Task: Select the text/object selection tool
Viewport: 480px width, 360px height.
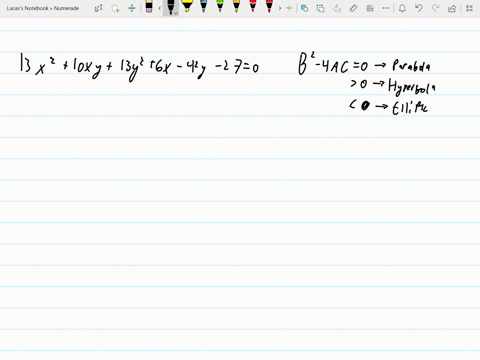Action: [x=99, y=8]
